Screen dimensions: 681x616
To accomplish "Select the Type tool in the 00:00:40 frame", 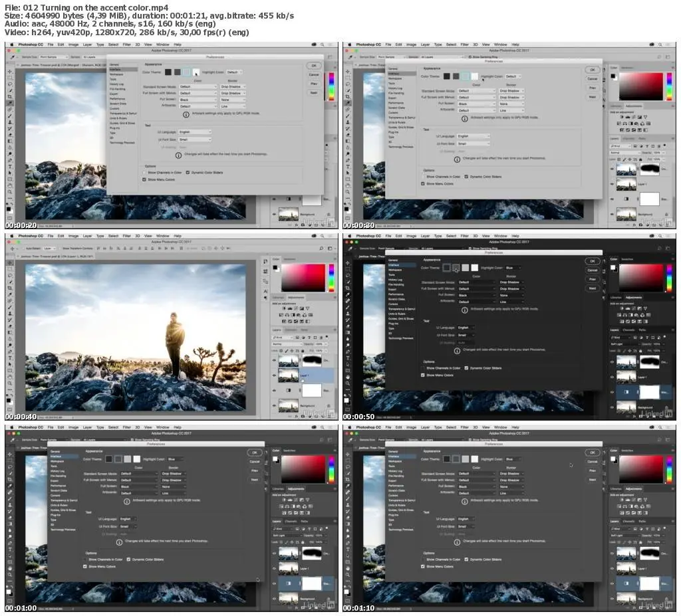I will tap(10, 358).
